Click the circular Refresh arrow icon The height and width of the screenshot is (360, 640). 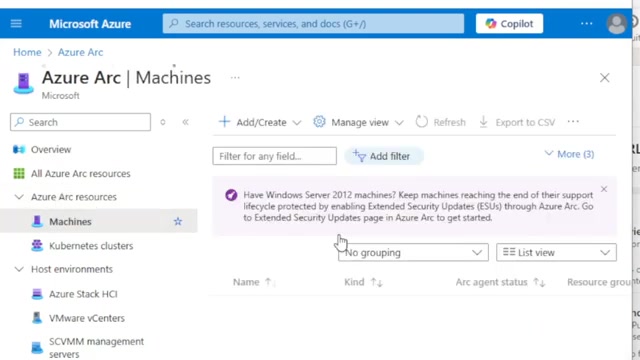[x=422, y=122]
